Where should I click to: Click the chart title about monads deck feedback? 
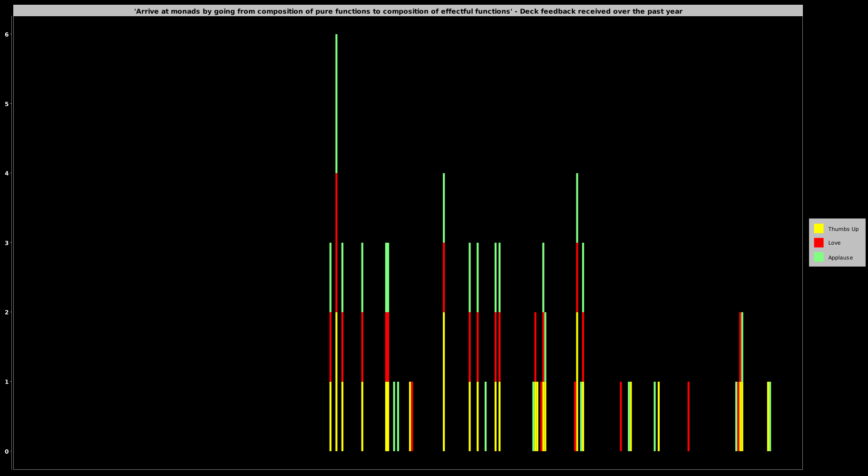tap(408, 11)
